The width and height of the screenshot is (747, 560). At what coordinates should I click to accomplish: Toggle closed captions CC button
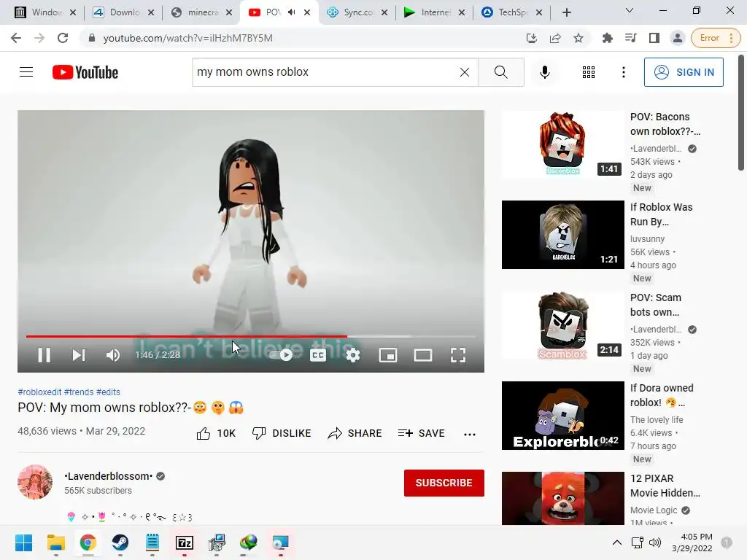[318, 355]
